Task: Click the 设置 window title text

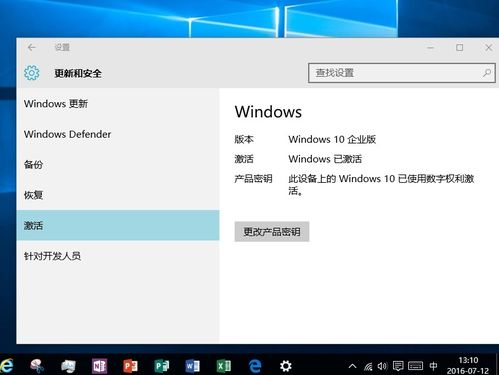Action: click(62, 47)
